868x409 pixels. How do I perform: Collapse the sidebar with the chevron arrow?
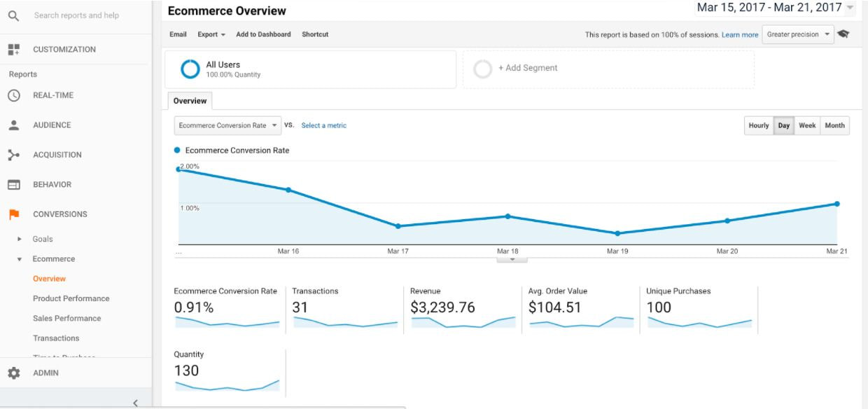tap(136, 403)
